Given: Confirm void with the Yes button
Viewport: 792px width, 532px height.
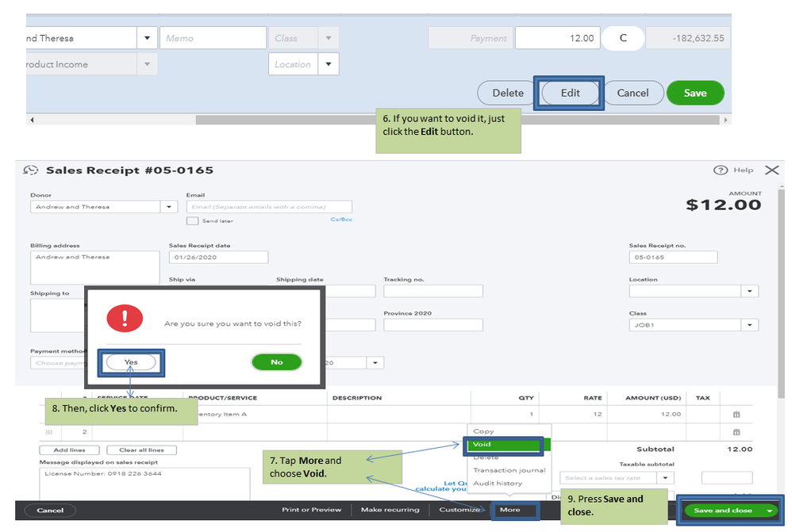Looking at the screenshot, I should [131, 362].
